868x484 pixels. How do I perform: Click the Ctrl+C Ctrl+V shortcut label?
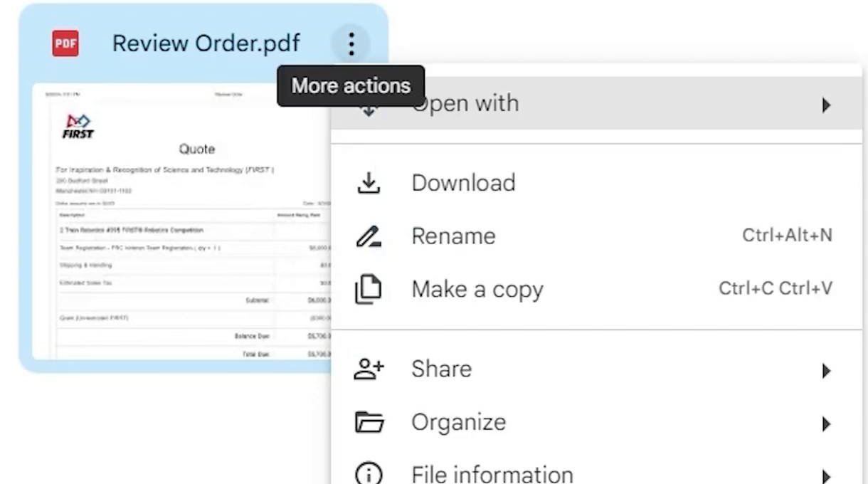click(x=776, y=289)
